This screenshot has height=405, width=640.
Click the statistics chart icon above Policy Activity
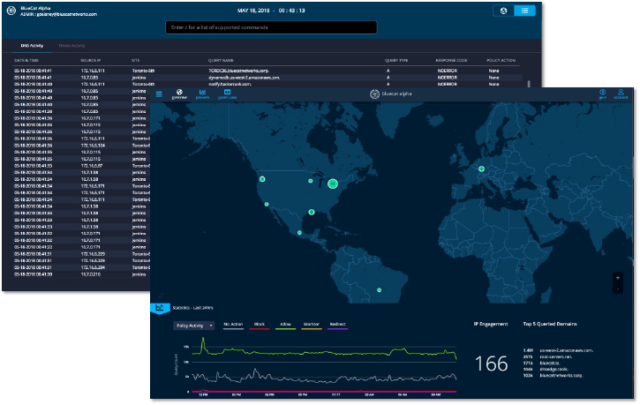157,308
